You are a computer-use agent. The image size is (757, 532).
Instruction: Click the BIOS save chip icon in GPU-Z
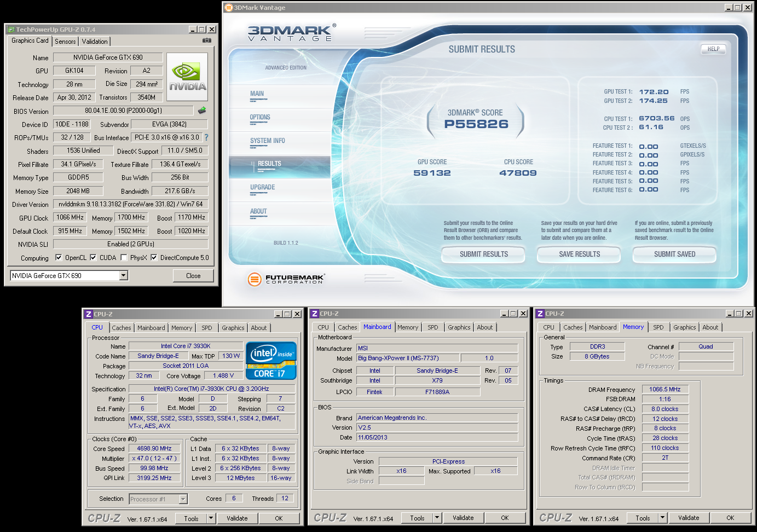(x=202, y=111)
